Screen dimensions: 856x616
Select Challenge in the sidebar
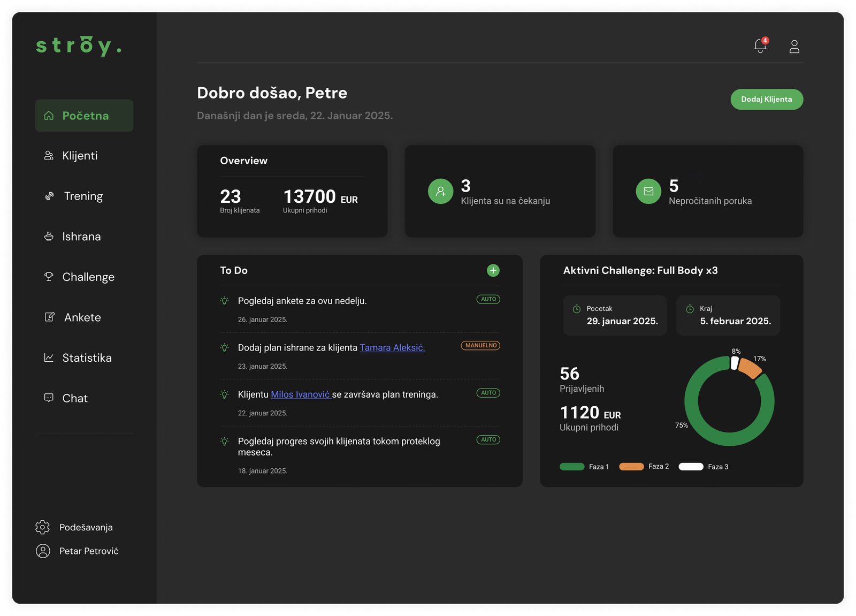pyautogui.click(x=88, y=277)
